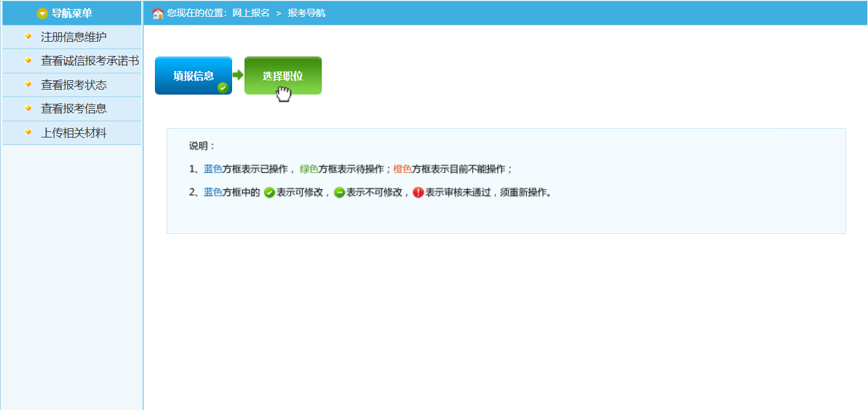The image size is (868, 410).
Task: Click the yellow bullet icon beside 查看报考状态
Action: coord(28,84)
